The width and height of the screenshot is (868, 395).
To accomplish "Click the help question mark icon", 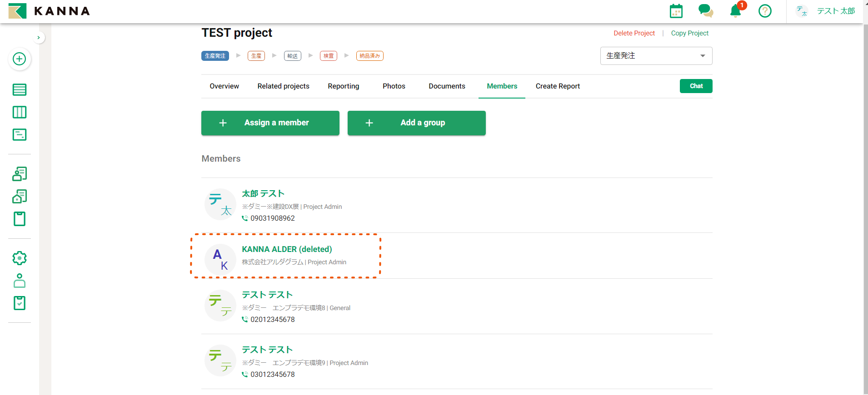I will [x=765, y=11].
